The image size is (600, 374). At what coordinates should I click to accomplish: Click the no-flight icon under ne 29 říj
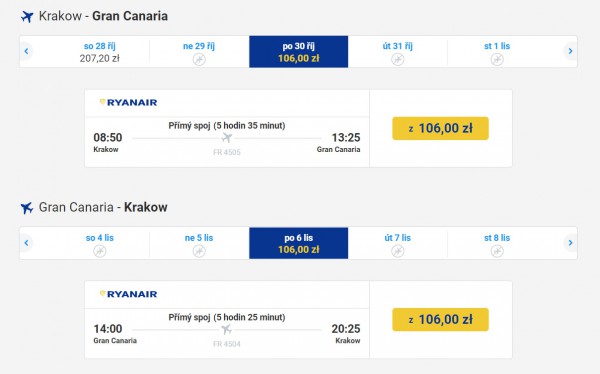coord(199,59)
